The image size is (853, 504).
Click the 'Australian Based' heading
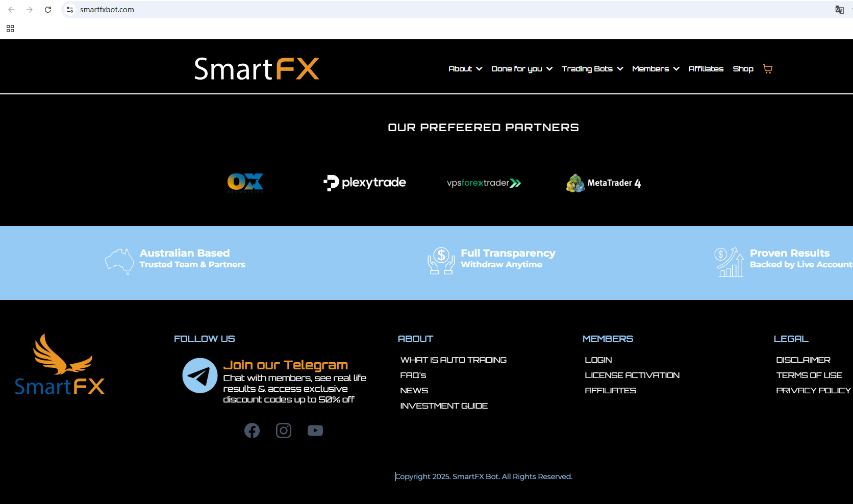pos(185,253)
